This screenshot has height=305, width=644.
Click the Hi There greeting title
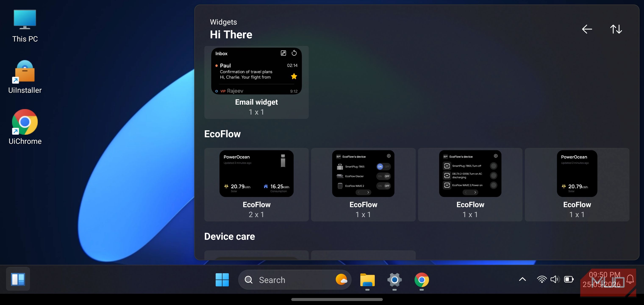231,35
